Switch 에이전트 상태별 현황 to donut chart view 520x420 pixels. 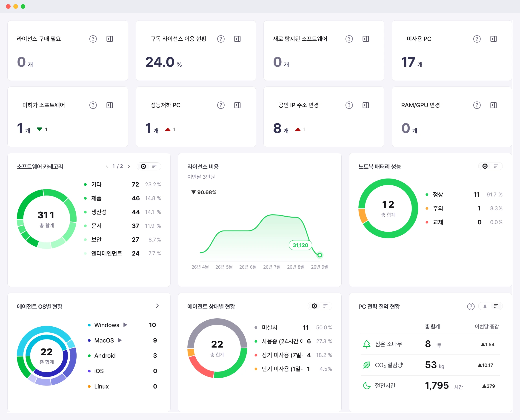pyautogui.click(x=314, y=306)
